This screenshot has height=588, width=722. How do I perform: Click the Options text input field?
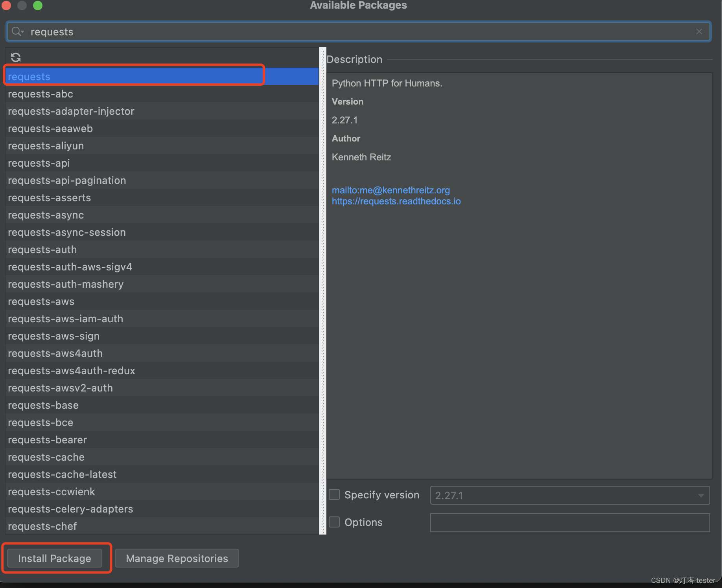click(569, 522)
